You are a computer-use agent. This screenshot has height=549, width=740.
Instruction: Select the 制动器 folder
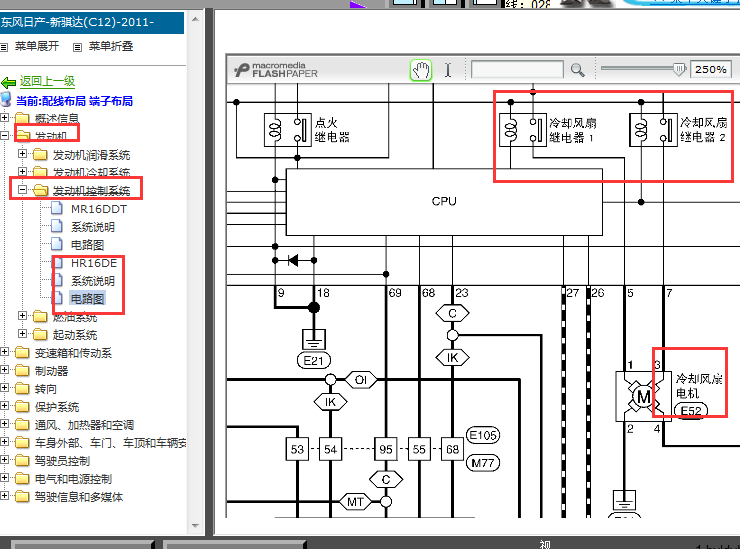pos(51,371)
